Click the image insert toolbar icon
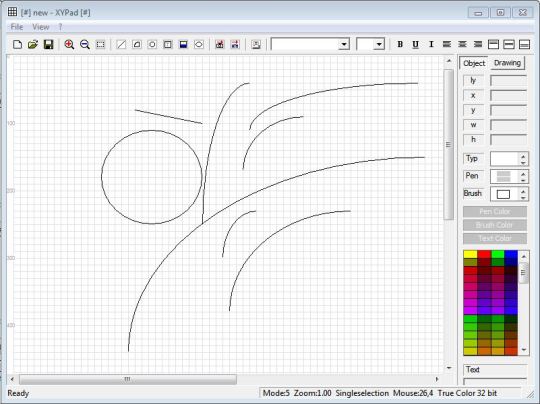Viewport: 540px width, 404px height. [256, 44]
